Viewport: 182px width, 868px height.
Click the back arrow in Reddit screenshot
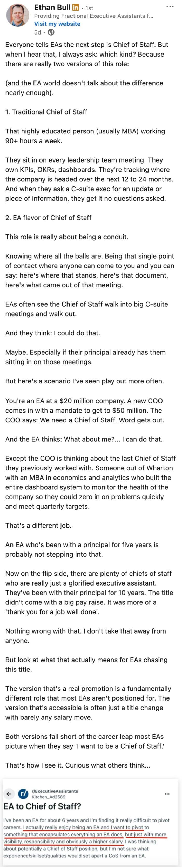(x=9, y=793)
